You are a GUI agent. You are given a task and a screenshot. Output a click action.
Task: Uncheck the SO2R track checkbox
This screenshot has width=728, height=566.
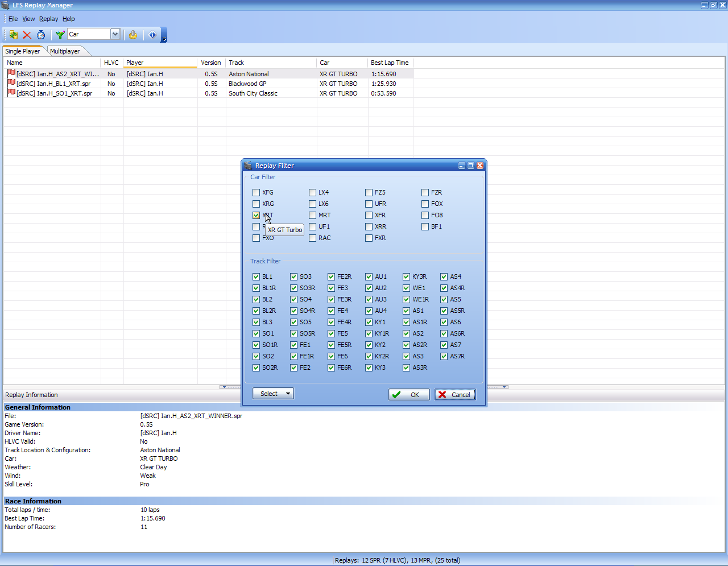(256, 367)
